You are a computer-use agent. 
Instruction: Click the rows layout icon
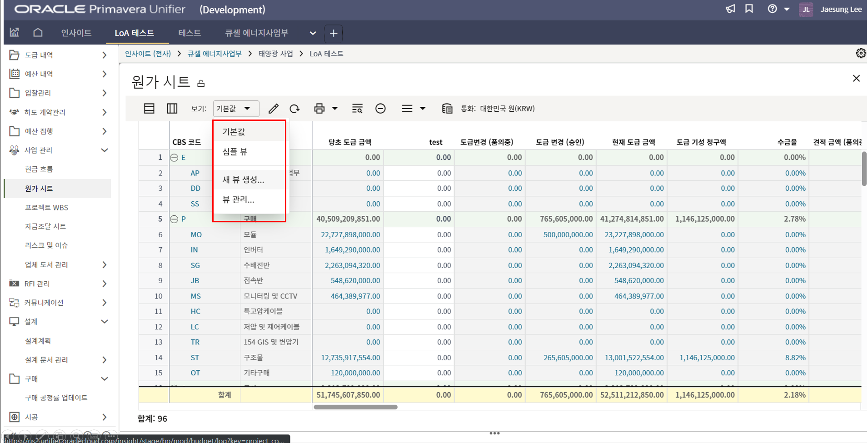pos(149,109)
